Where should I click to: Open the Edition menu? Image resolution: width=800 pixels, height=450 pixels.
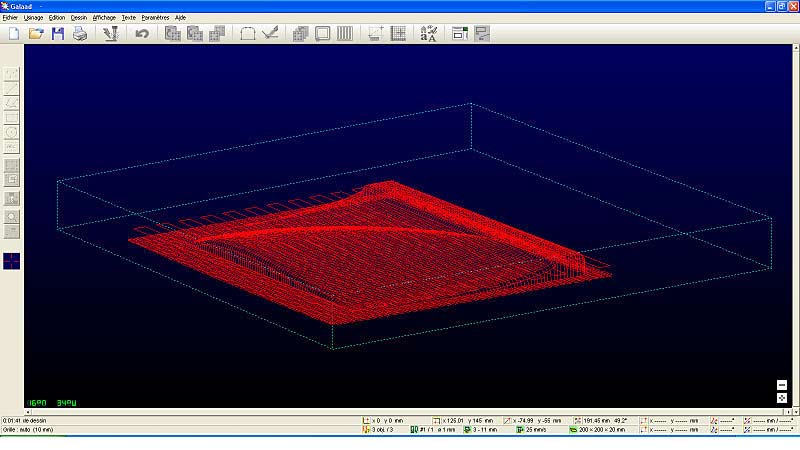[57, 17]
